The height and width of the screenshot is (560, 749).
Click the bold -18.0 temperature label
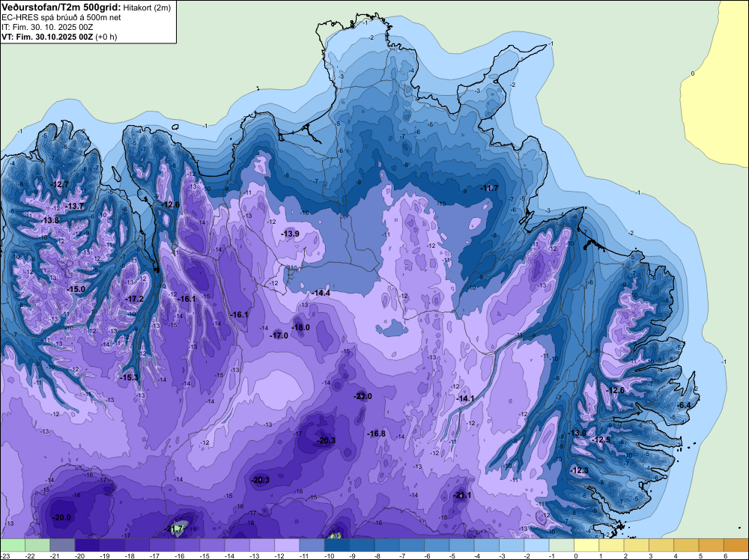tap(300, 327)
